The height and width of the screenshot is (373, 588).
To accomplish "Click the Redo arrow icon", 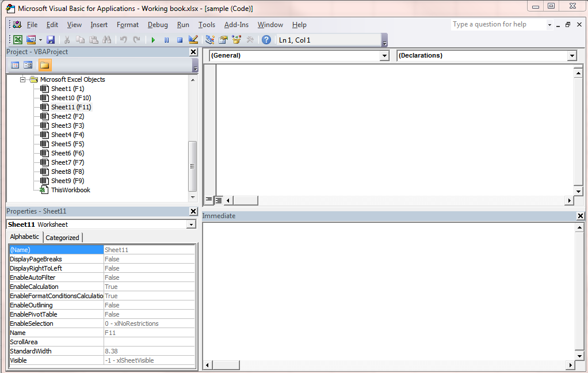I will (x=137, y=40).
